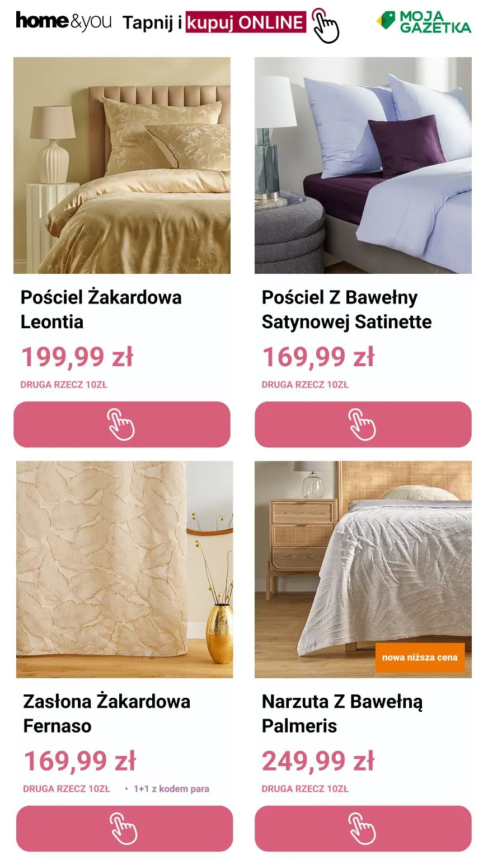Click the 249,99 zł price
Image resolution: width=488 pixels, height=868 pixels.
[x=318, y=761]
